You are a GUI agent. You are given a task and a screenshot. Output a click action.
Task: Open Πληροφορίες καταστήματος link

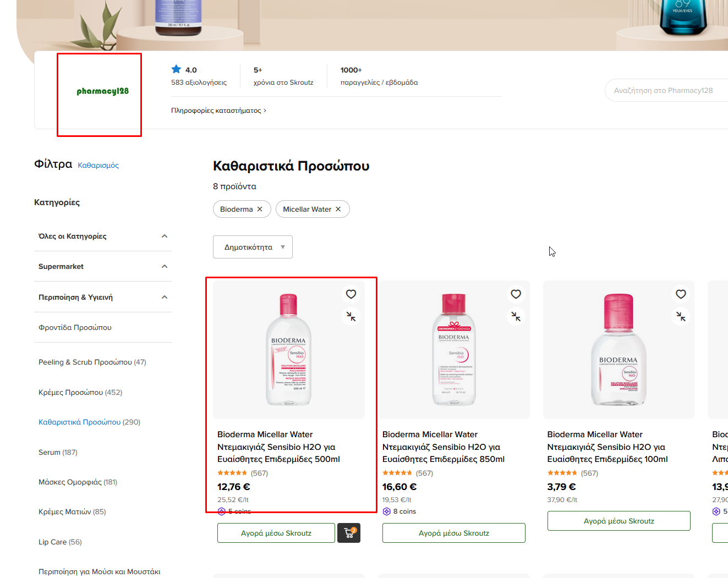coord(218,111)
